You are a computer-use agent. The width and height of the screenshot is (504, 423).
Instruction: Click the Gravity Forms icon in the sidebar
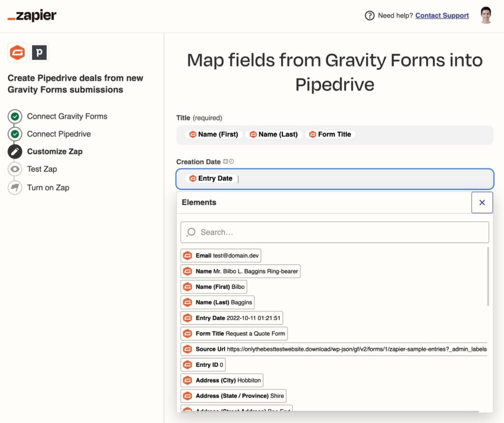[x=17, y=52]
